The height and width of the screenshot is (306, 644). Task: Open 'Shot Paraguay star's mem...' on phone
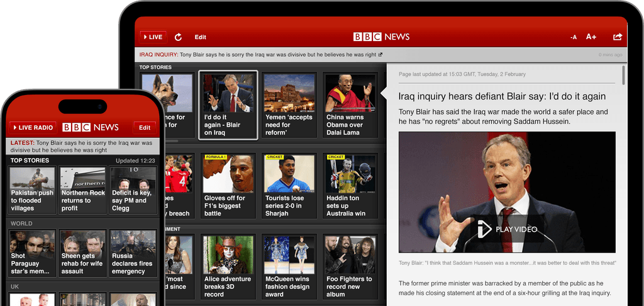[32, 253]
